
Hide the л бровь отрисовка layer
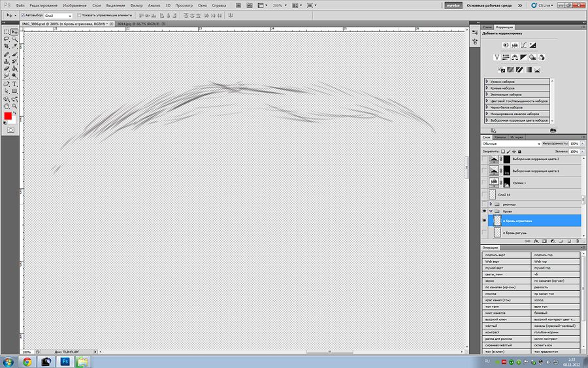(484, 220)
